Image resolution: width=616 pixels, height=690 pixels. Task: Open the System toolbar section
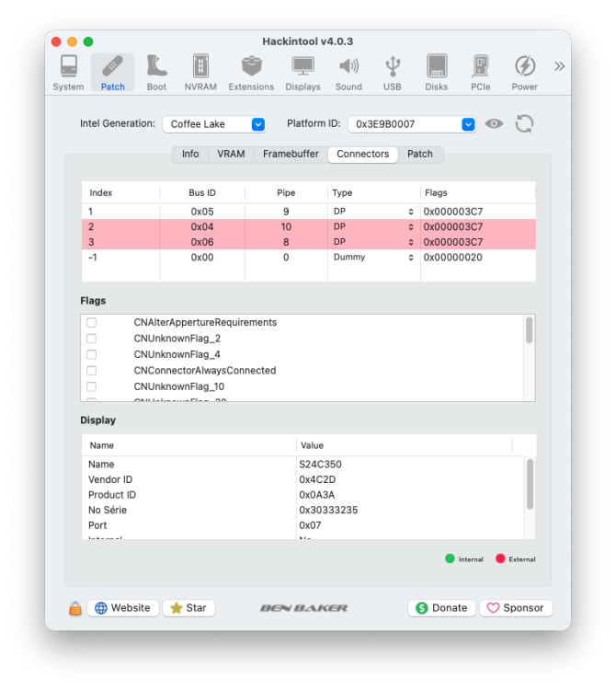click(68, 73)
